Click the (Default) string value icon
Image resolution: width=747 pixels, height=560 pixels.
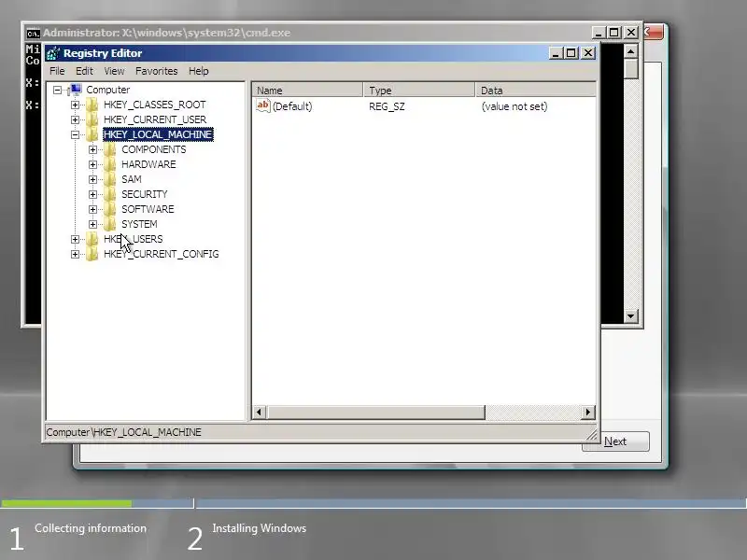point(263,105)
